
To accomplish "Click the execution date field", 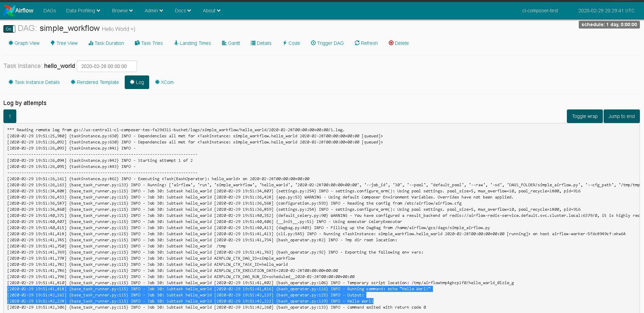I will coord(106,66).
